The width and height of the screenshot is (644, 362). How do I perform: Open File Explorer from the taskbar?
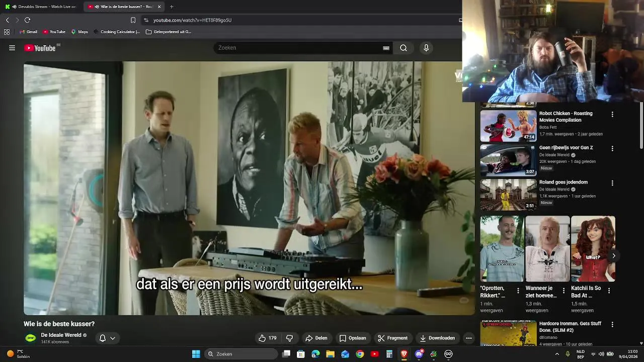[330, 354]
